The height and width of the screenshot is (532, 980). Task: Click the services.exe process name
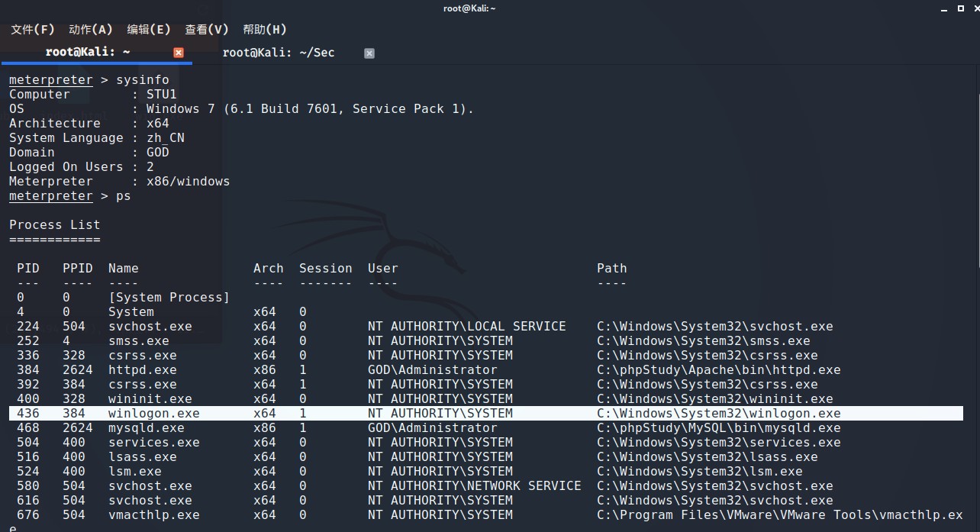tap(154, 443)
